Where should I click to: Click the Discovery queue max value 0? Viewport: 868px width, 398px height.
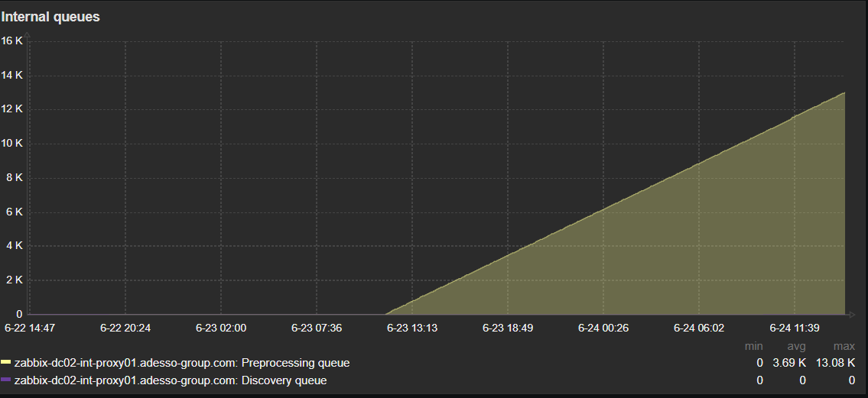point(851,380)
